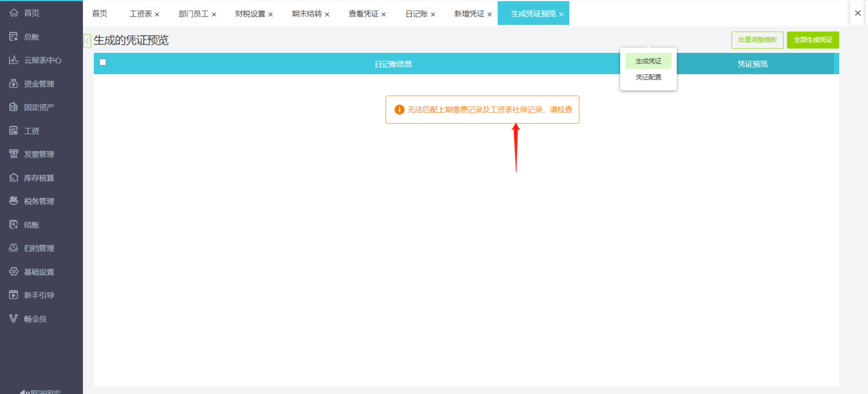The width and height of the screenshot is (868, 394).
Task: Open 资金管理 money bag icon
Action: (13, 83)
